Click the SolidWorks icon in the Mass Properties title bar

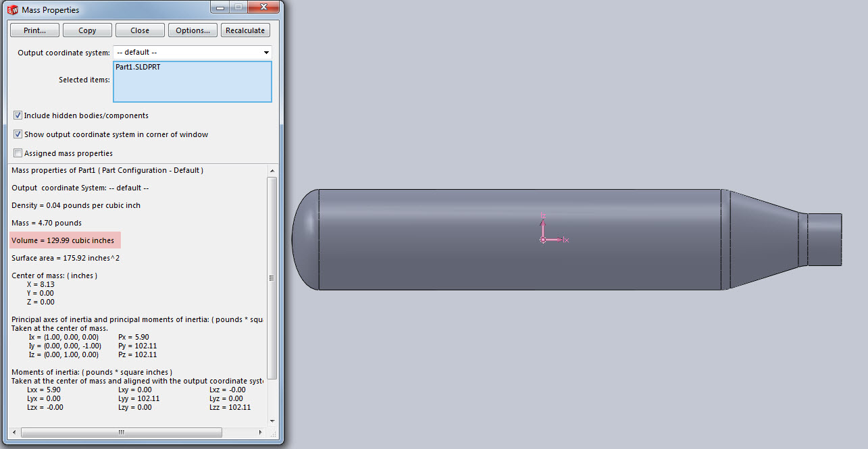[12, 9]
